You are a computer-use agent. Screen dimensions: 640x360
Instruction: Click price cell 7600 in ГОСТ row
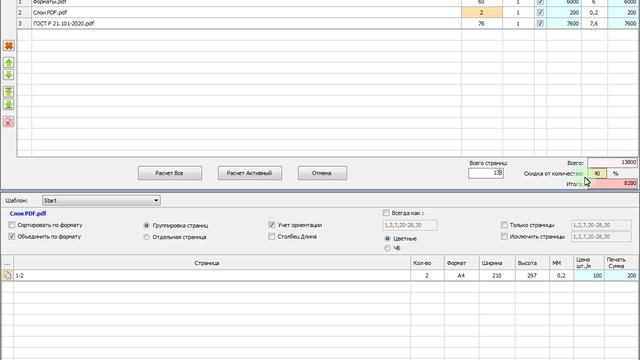point(564,24)
